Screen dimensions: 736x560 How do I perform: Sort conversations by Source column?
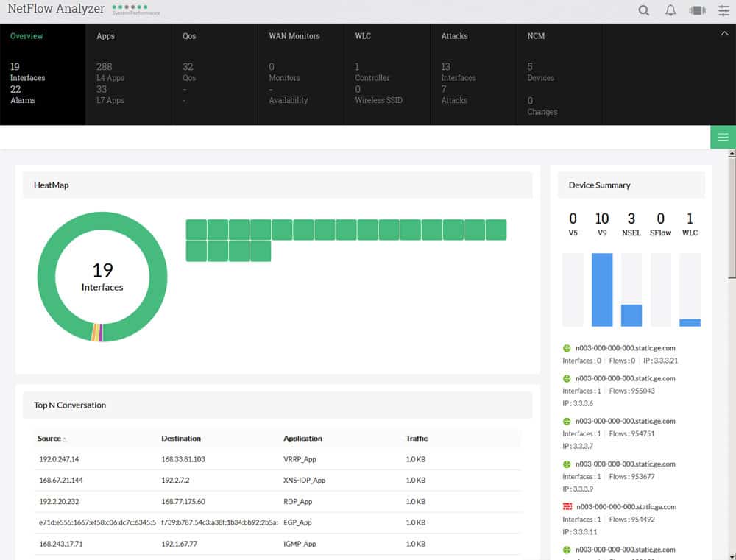click(49, 439)
